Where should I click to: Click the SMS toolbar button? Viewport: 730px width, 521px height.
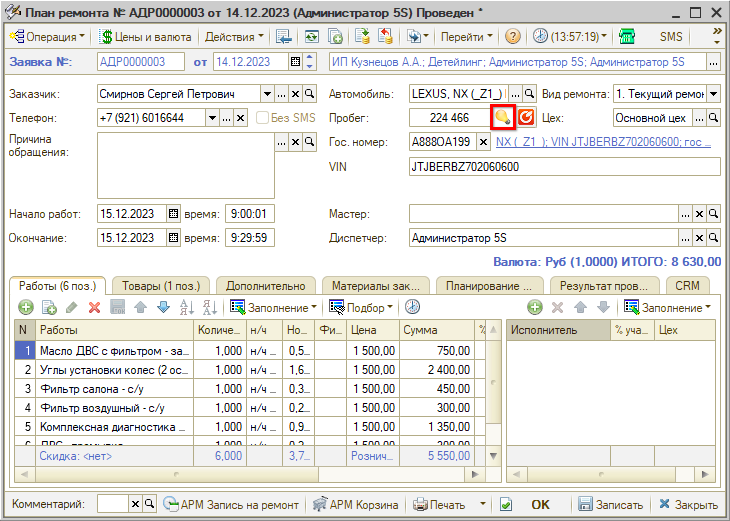pyautogui.click(x=672, y=36)
